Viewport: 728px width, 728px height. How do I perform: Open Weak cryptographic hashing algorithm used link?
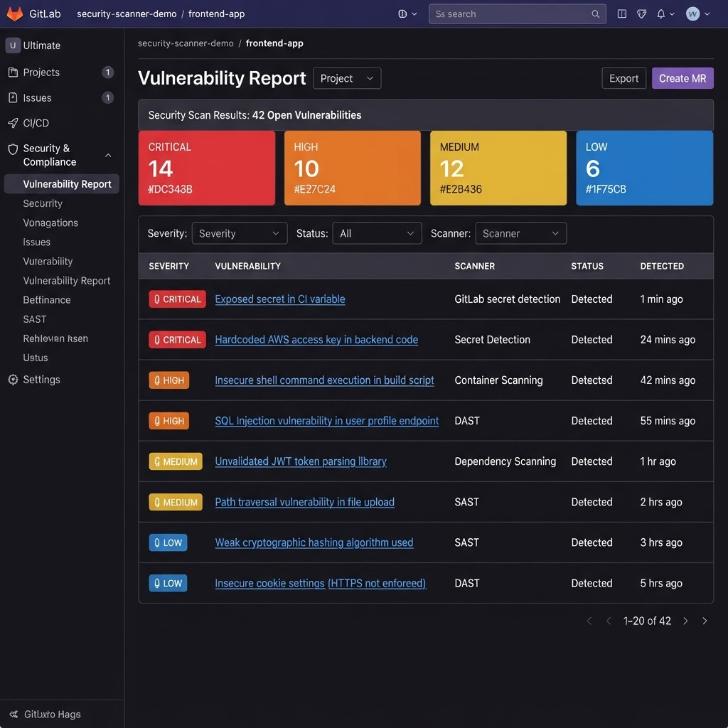point(314,542)
